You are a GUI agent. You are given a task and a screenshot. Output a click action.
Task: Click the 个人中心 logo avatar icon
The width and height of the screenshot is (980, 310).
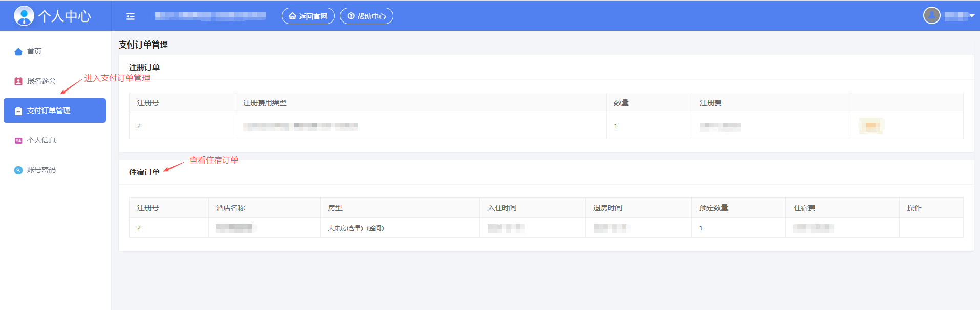24,16
